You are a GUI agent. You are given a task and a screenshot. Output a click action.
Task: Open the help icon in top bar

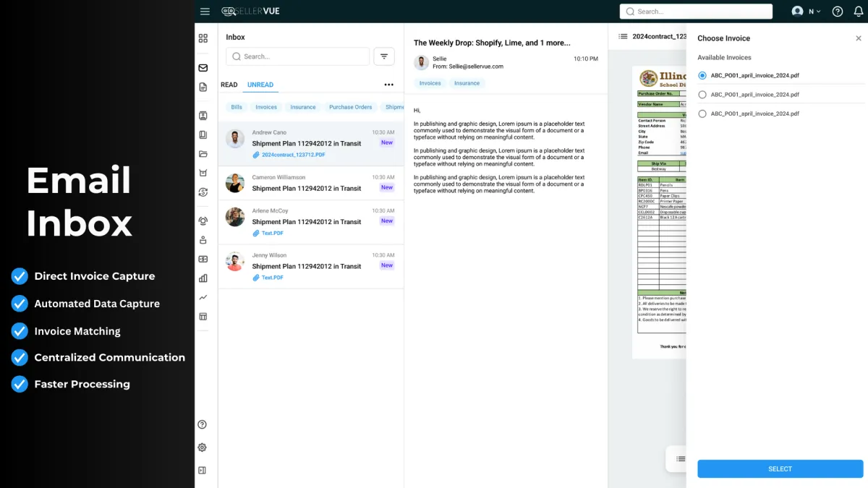pyautogui.click(x=838, y=12)
